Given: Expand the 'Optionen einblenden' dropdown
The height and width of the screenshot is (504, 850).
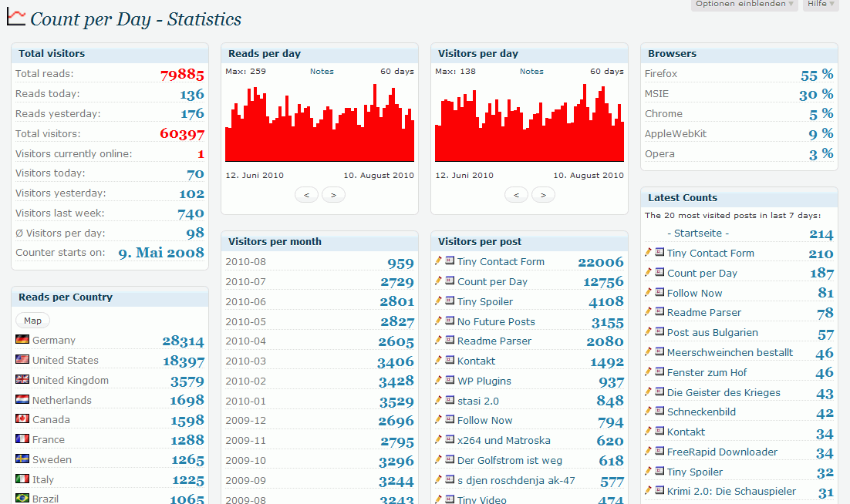Looking at the screenshot, I should coord(744,5).
